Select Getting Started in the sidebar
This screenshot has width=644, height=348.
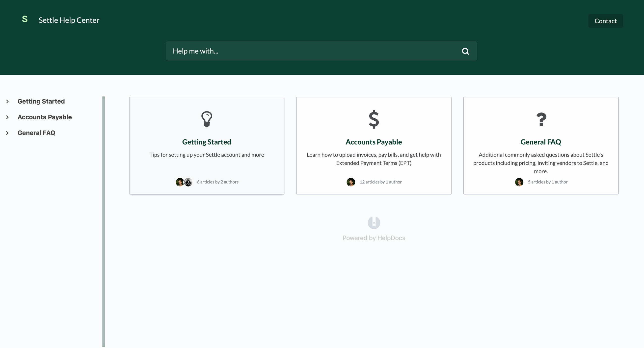tap(41, 101)
